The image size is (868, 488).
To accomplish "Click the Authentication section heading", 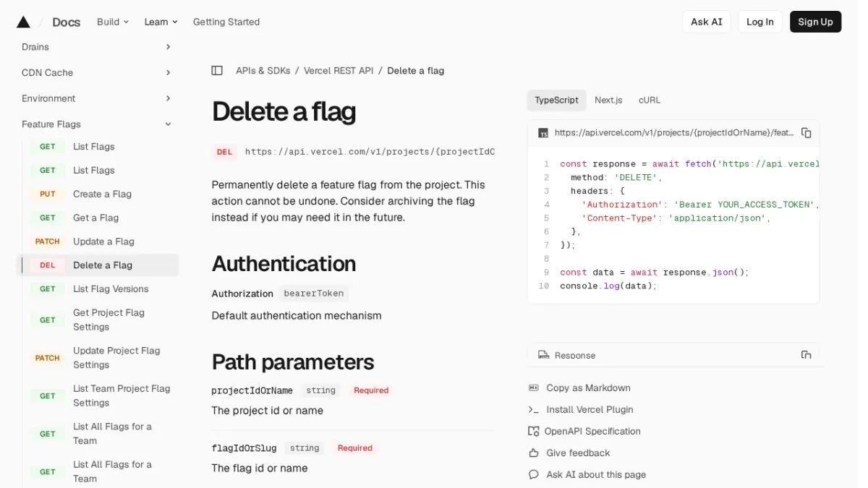I will tap(284, 264).
